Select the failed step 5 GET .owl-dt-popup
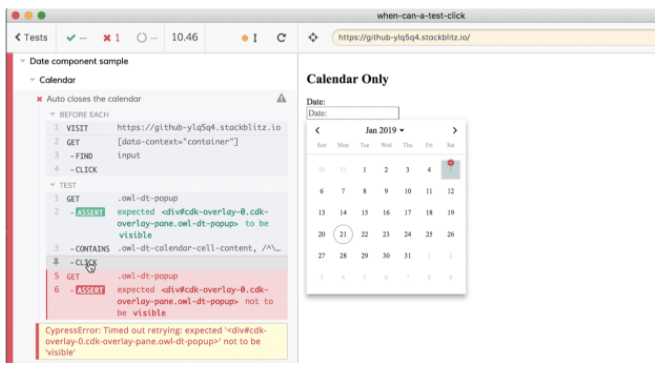 pyautogui.click(x=167, y=276)
